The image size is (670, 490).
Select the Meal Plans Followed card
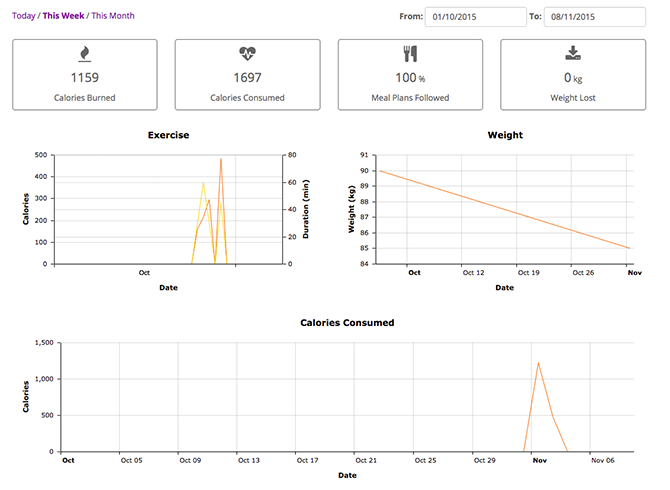[x=410, y=75]
